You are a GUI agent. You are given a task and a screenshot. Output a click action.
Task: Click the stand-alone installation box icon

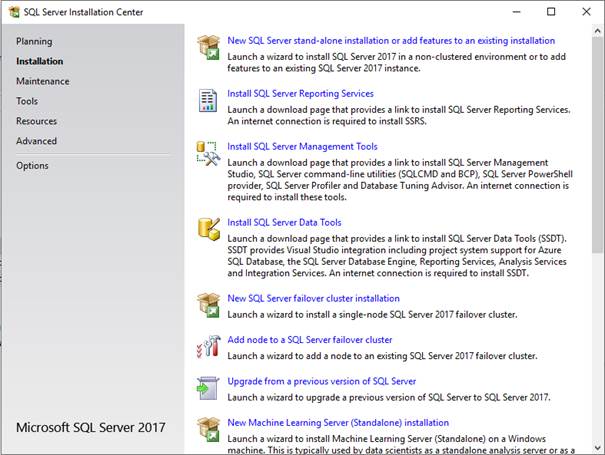pyautogui.click(x=208, y=47)
